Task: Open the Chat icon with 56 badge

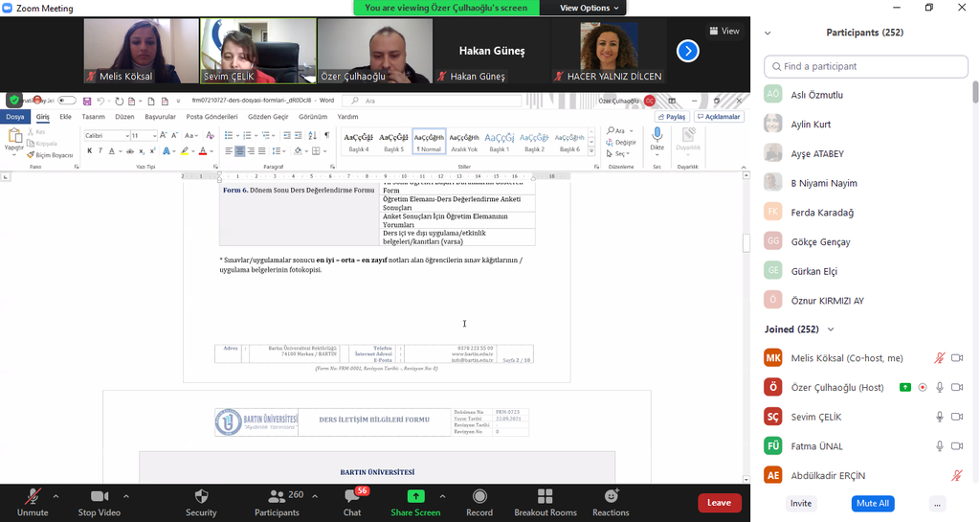Action: coord(352,496)
